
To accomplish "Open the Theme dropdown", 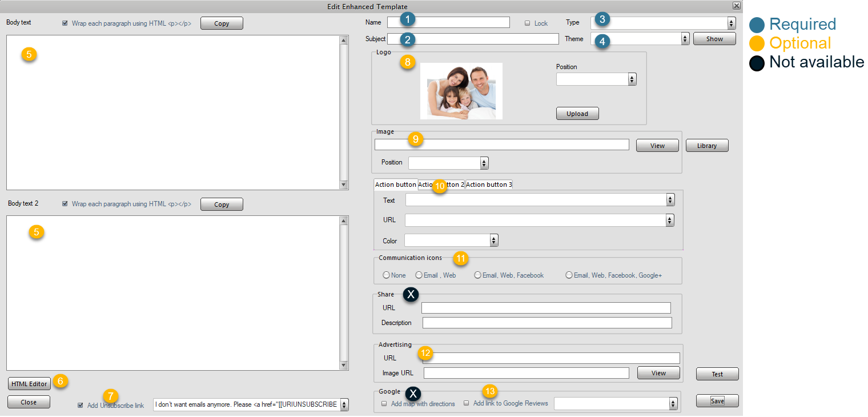I will pyautogui.click(x=685, y=38).
